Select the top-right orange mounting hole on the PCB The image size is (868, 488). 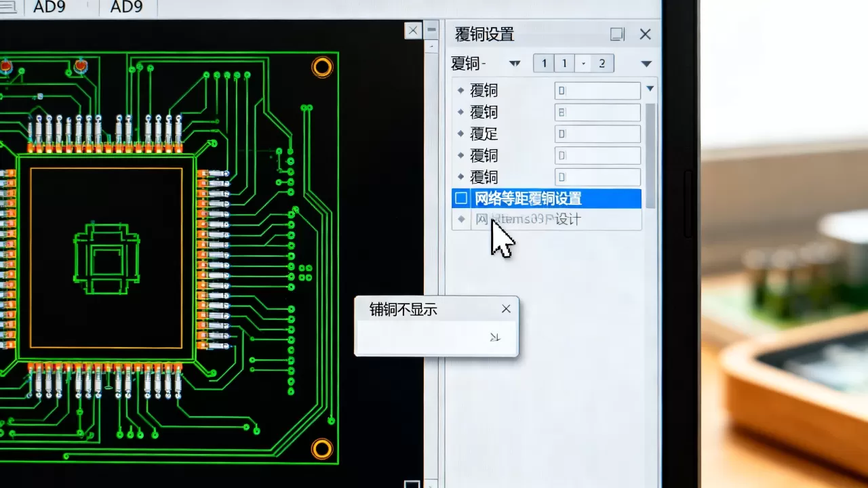click(322, 66)
